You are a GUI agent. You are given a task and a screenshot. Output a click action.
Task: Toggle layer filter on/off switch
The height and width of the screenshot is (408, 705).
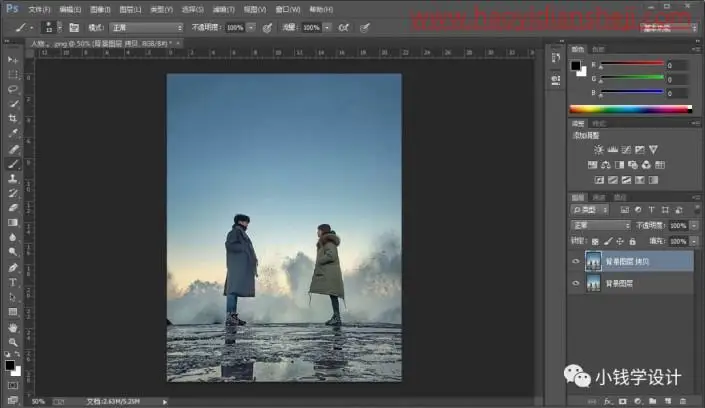click(696, 210)
